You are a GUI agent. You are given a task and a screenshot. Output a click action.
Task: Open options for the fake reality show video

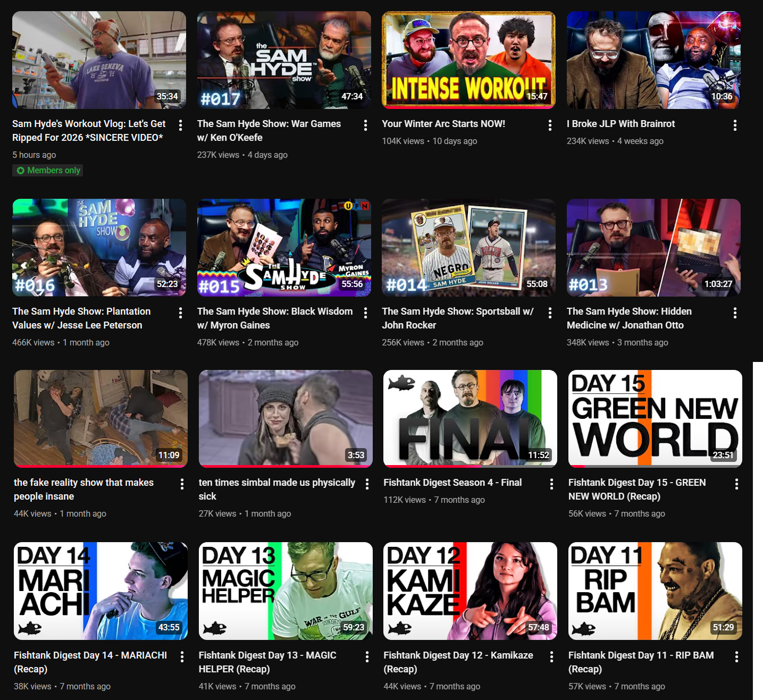182,484
